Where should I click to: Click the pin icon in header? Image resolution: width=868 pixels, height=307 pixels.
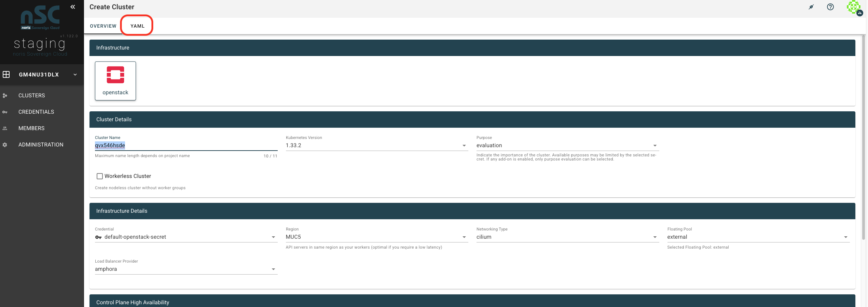811,7
